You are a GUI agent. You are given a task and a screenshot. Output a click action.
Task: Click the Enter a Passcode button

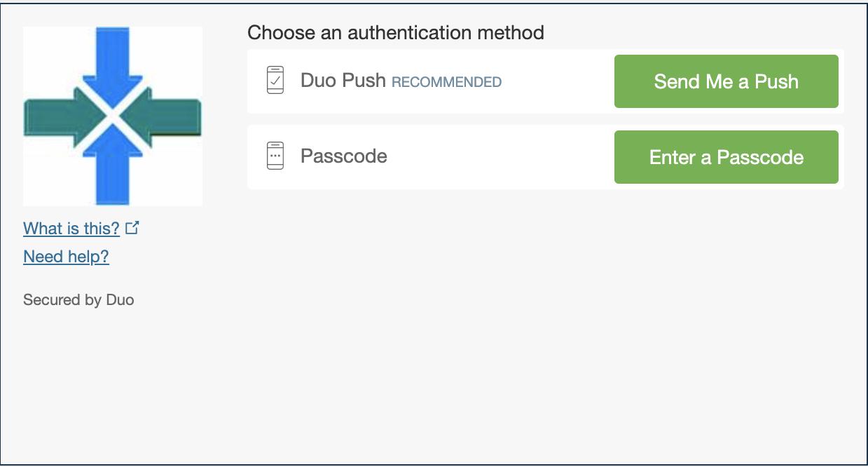[x=726, y=157]
